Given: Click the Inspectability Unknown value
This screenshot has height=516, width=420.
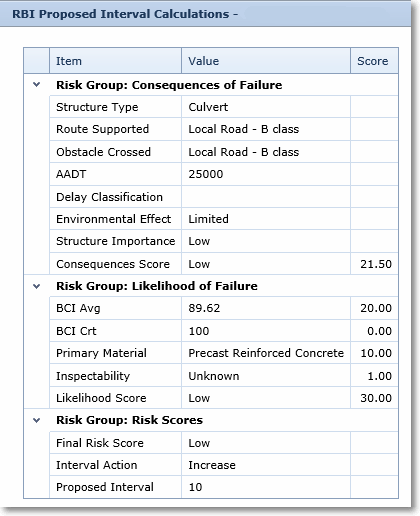Looking at the screenshot, I should pos(214,376).
